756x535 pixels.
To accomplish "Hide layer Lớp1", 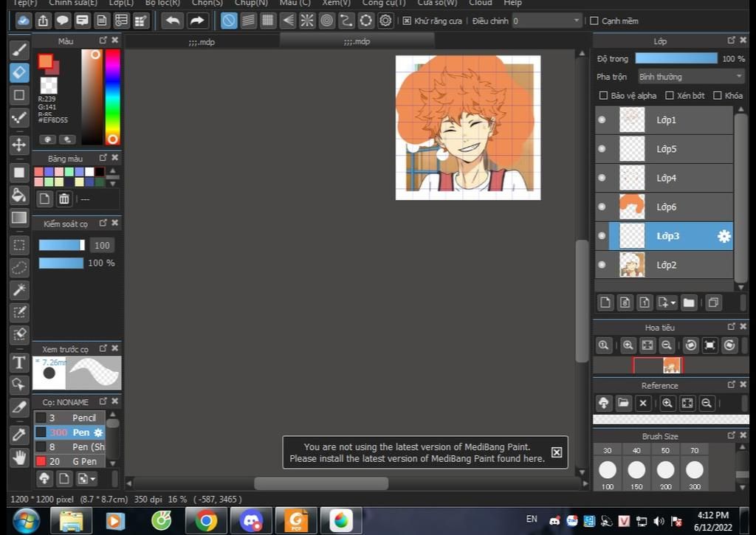I will [x=602, y=120].
